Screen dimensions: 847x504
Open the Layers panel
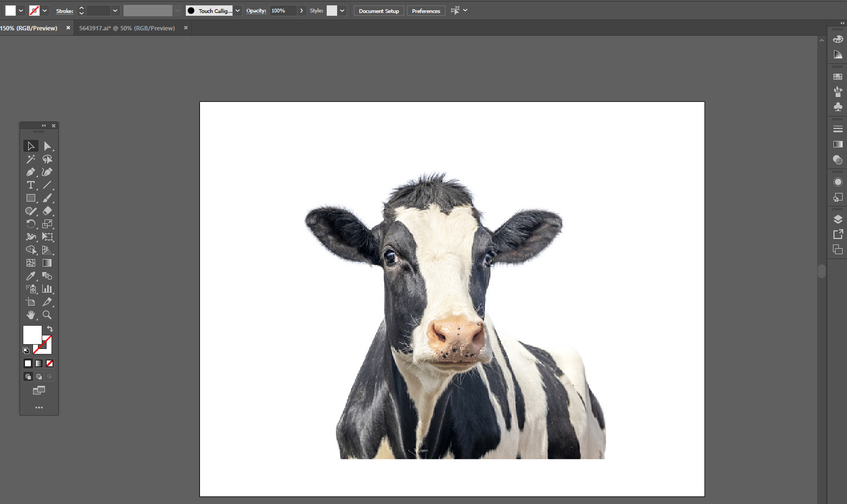[838, 219]
